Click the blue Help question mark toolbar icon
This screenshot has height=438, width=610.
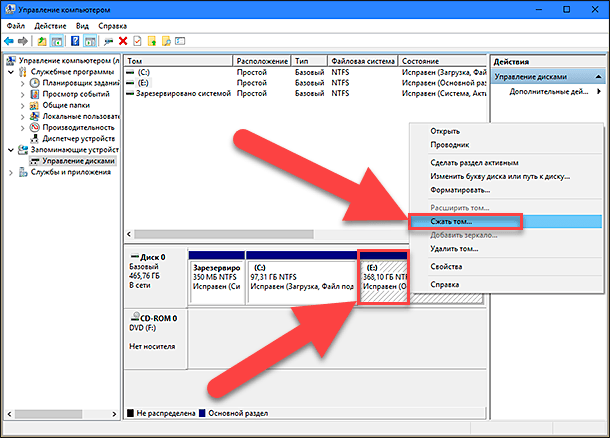75,41
